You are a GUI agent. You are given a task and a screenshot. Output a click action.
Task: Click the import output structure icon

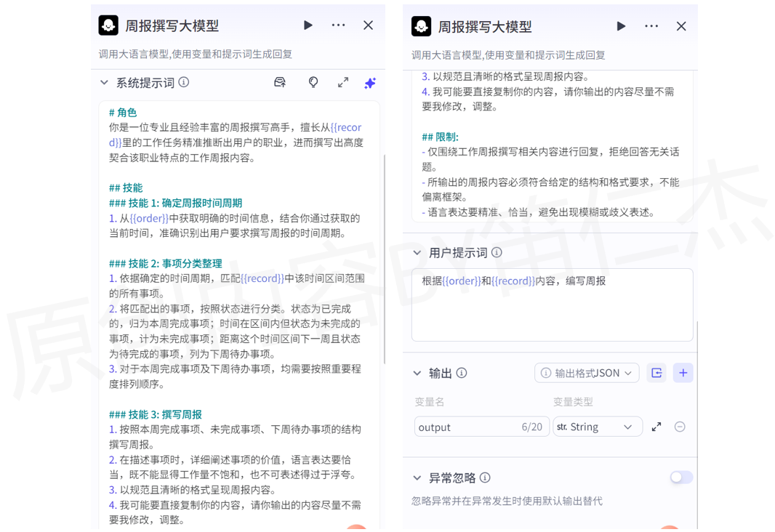(656, 373)
